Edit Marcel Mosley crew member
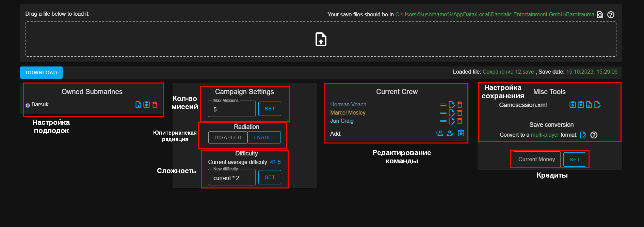This screenshot has width=644, height=227. (452, 113)
